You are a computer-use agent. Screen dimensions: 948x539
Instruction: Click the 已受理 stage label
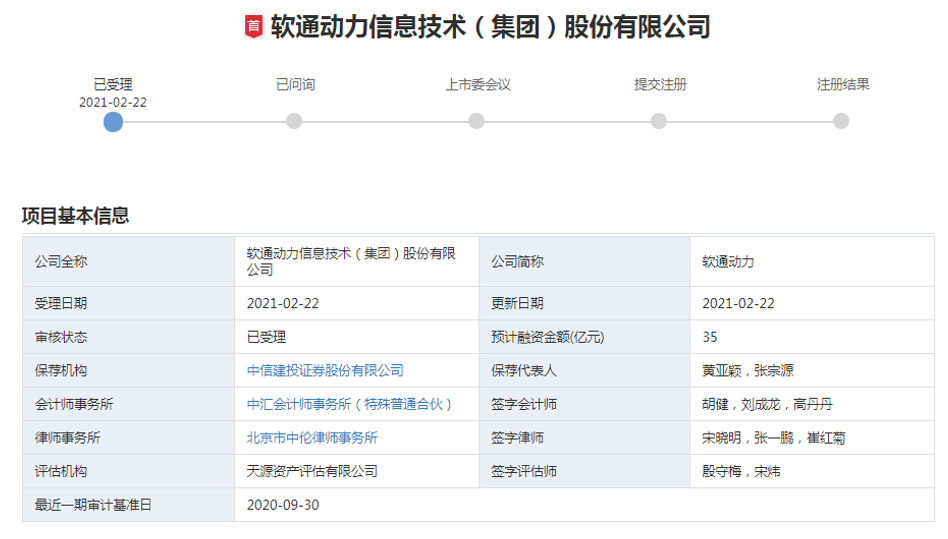113,85
